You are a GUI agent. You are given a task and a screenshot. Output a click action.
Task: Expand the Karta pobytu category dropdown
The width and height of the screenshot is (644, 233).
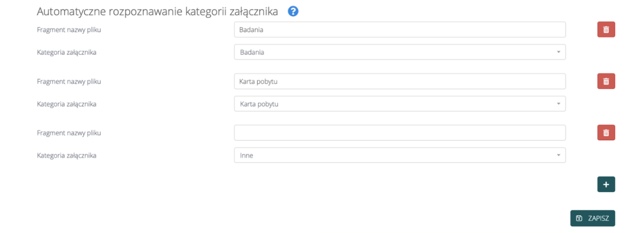click(399, 104)
